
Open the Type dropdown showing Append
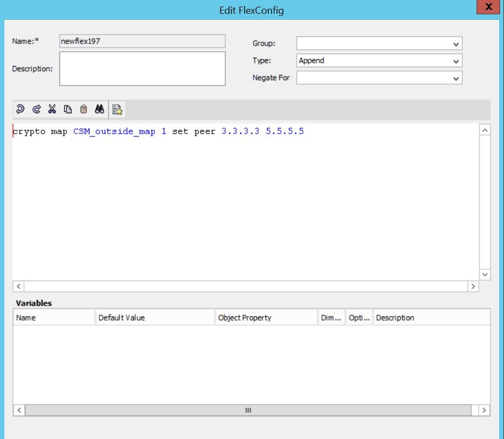click(x=379, y=61)
